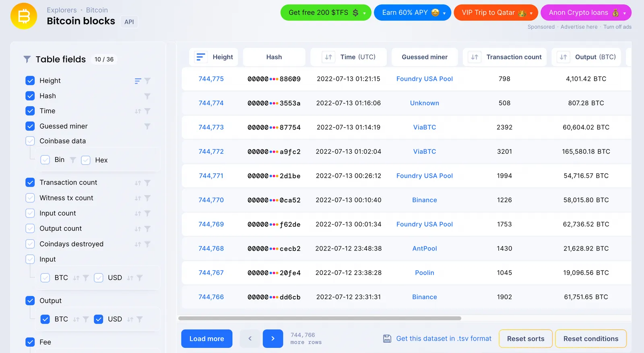Open the Get free 200 $TFS dropdown
Image resolution: width=644 pixels, height=353 pixels.
[x=326, y=12]
